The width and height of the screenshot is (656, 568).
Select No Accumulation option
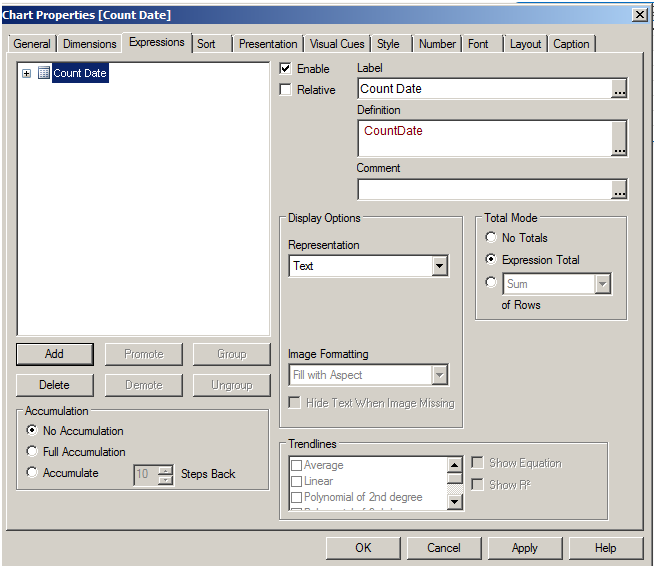[32, 430]
